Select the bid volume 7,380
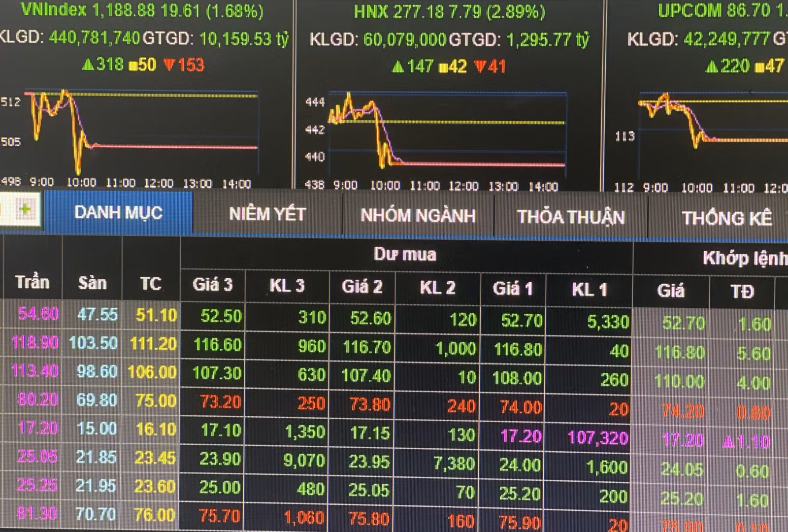 coord(454,463)
